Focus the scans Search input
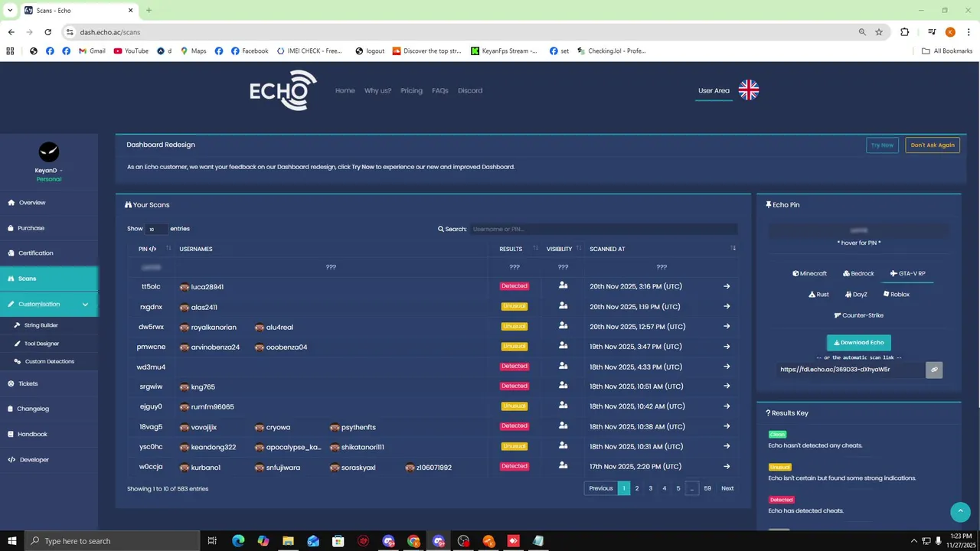 [603, 229]
